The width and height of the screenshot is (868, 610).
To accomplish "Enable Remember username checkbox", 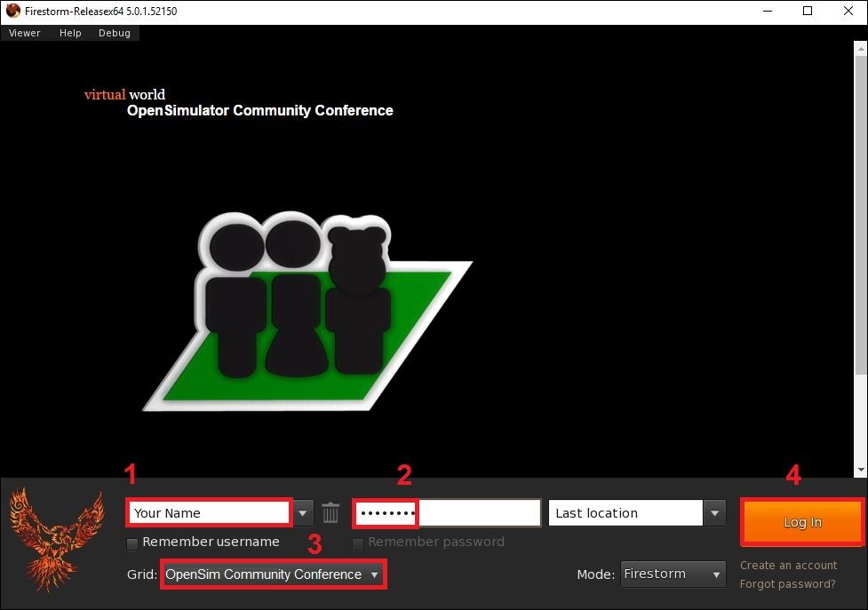I will [132, 543].
